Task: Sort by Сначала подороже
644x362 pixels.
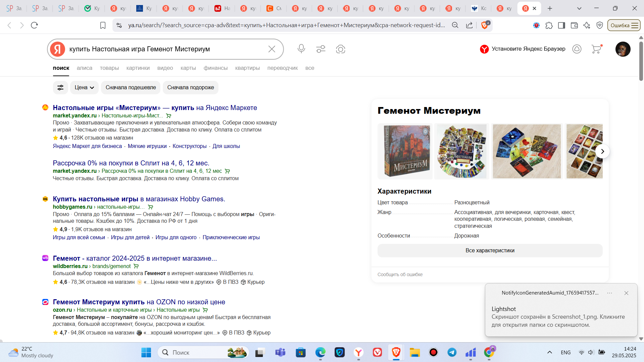Action: 191,88
